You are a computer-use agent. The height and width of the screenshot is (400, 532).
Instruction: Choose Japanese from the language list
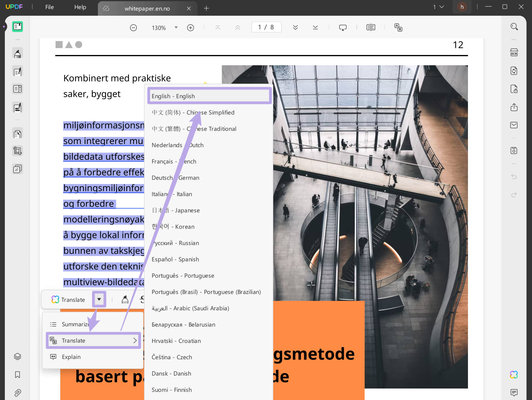[x=176, y=210]
